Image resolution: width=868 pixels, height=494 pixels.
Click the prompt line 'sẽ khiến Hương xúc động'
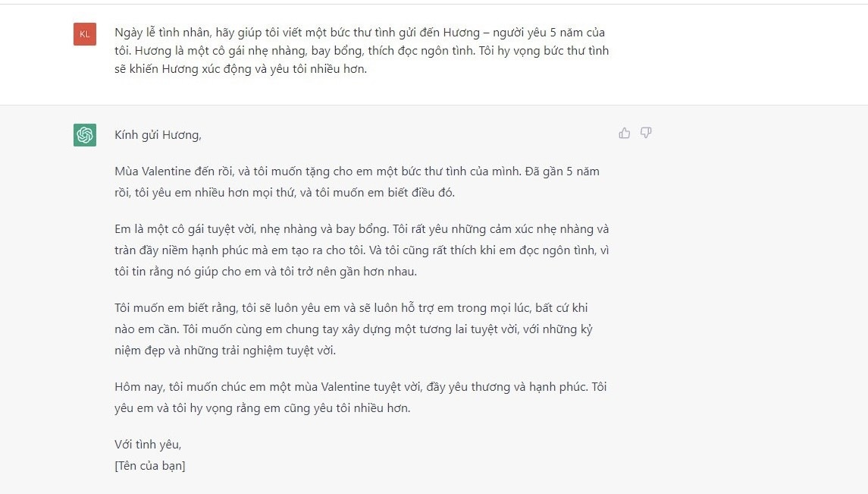point(241,69)
